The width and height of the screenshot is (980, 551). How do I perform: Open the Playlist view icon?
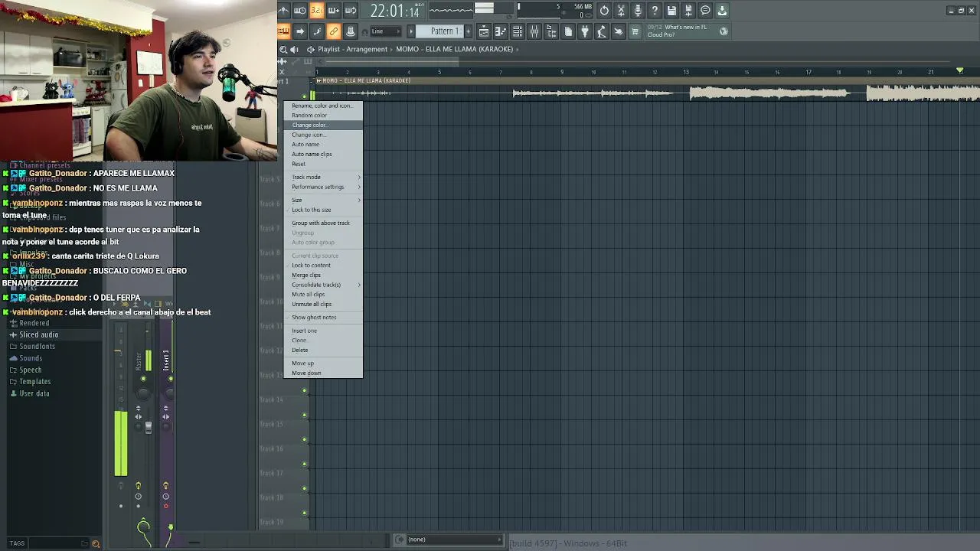484,31
